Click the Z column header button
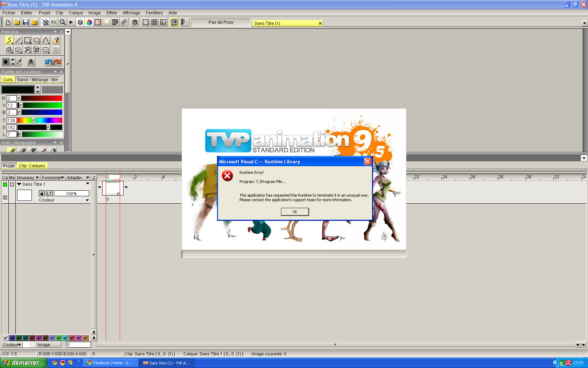Screen dimensions: 588x368 click(94, 178)
